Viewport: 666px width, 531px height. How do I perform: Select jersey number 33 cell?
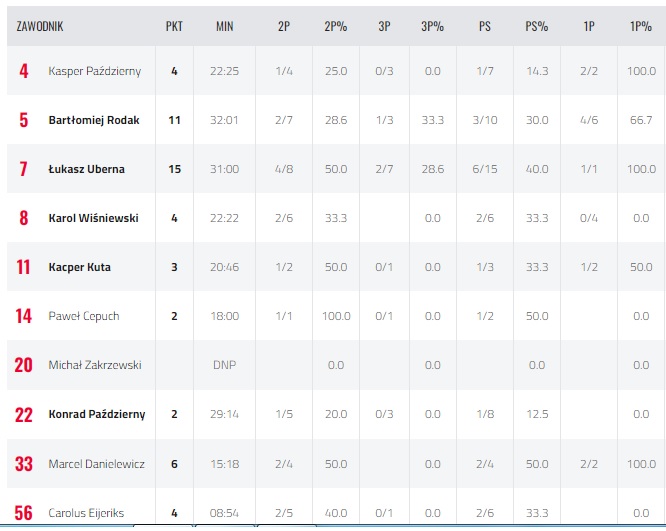click(24, 464)
